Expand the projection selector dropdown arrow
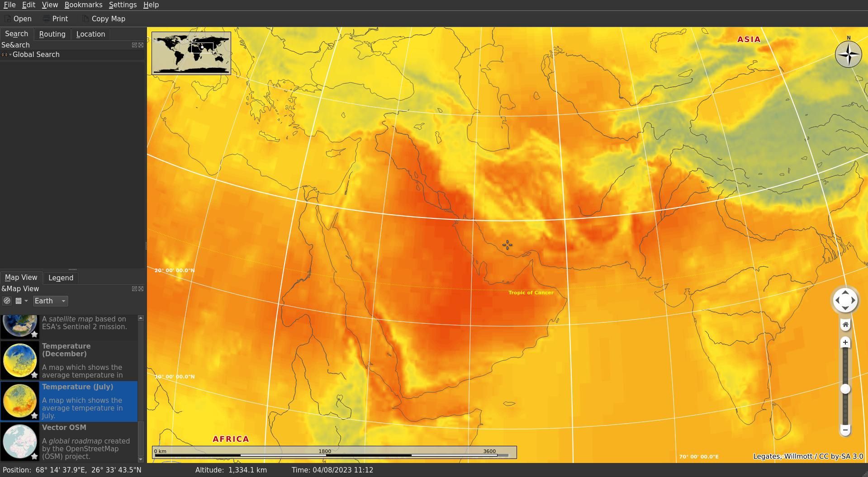This screenshot has width=868, height=477. pos(26,301)
